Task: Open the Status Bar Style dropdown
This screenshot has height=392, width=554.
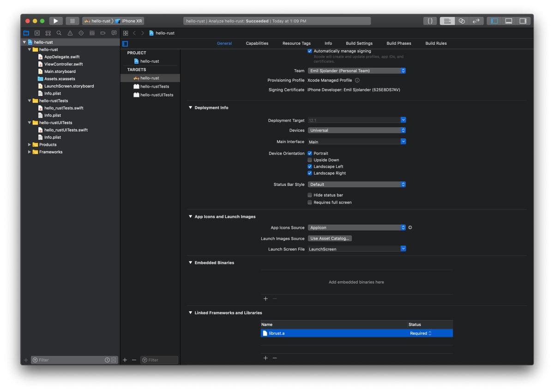Action: 356,184
